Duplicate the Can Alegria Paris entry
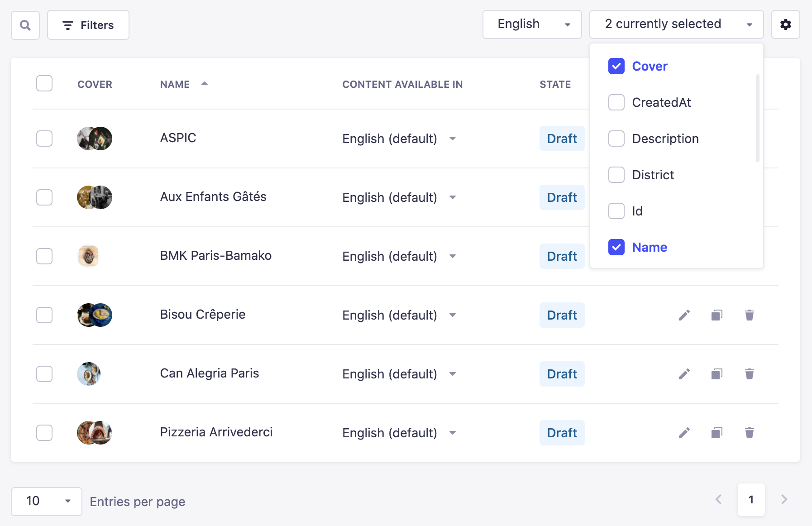 click(x=716, y=374)
